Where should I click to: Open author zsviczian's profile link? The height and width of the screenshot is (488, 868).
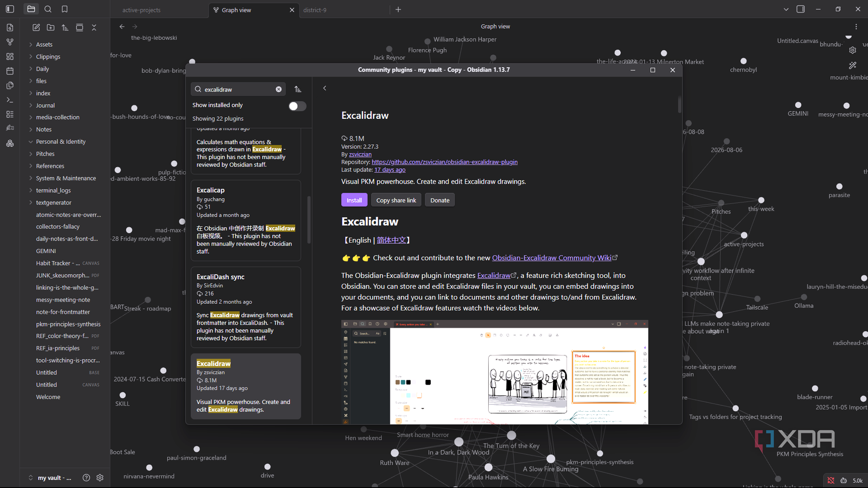[x=360, y=154]
